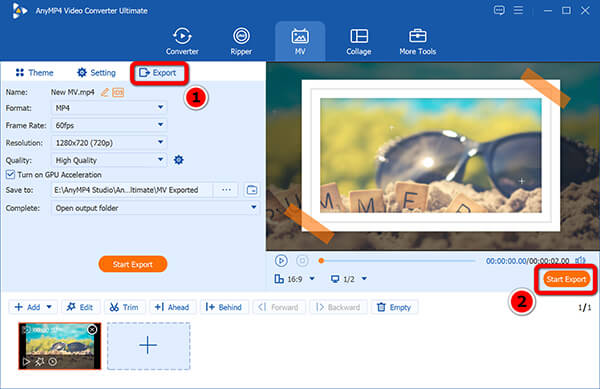Open the Collage tab
The height and width of the screenshot is (389, 600).
coord(359,41)
